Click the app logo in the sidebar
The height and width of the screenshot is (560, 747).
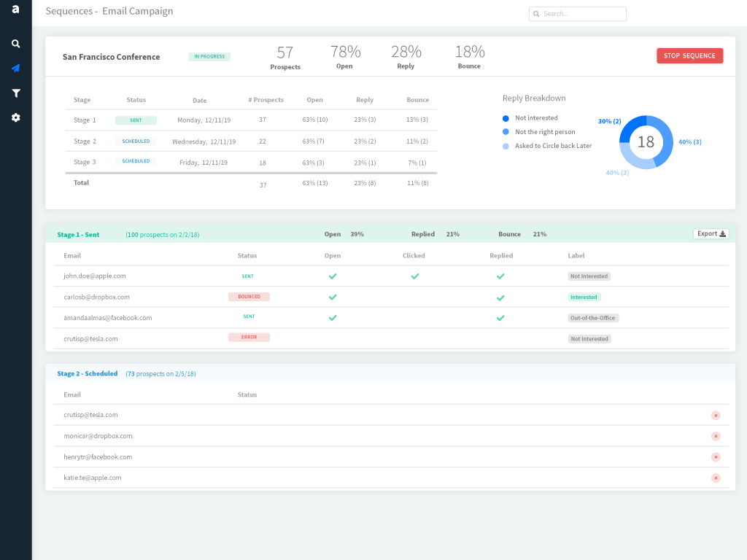pos(15,9)
